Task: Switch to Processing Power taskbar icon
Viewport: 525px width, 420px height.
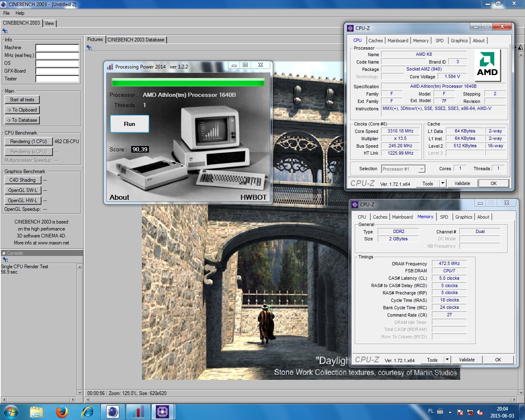Action: point(138,412)
